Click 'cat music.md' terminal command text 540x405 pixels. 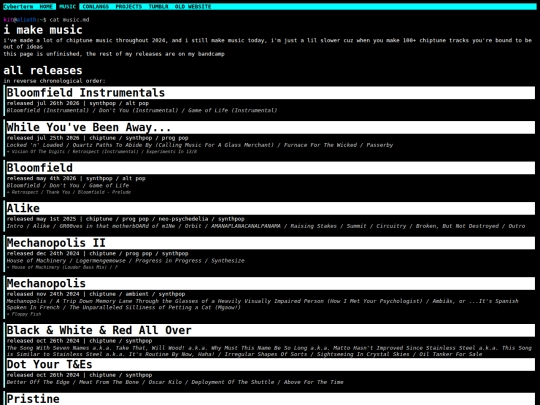[70, 20]
